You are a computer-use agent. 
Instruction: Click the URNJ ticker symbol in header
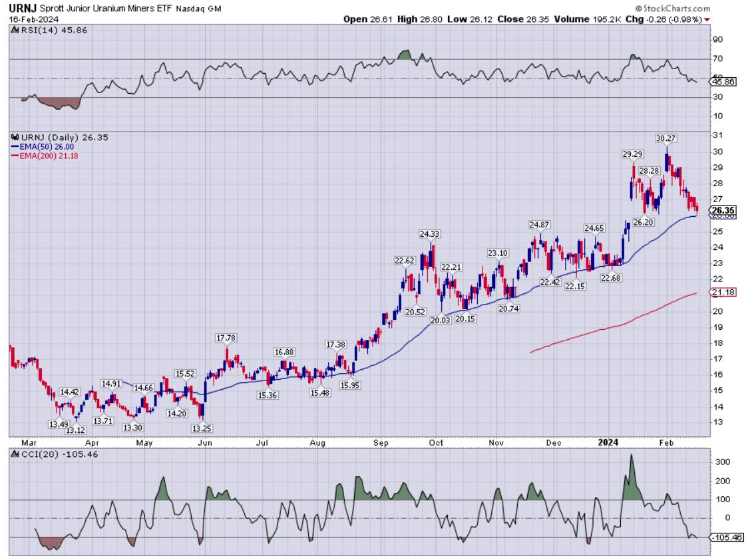point(23,8)
